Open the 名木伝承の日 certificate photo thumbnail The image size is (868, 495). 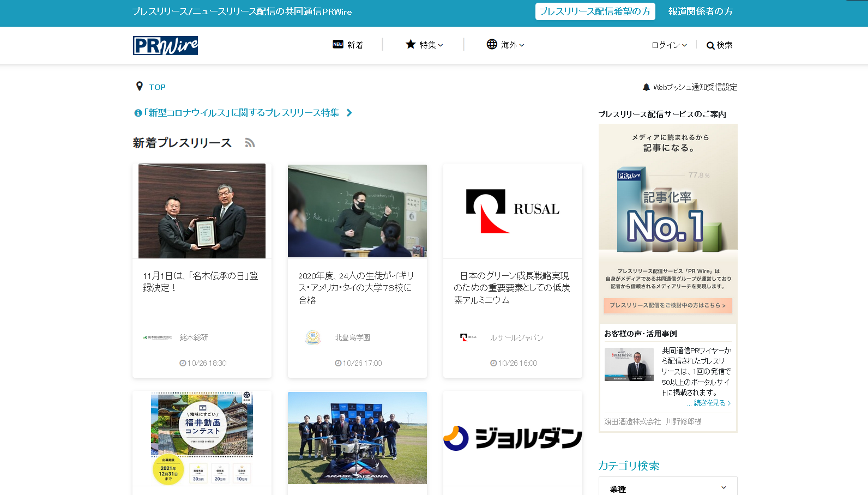[x=202, y=211]
